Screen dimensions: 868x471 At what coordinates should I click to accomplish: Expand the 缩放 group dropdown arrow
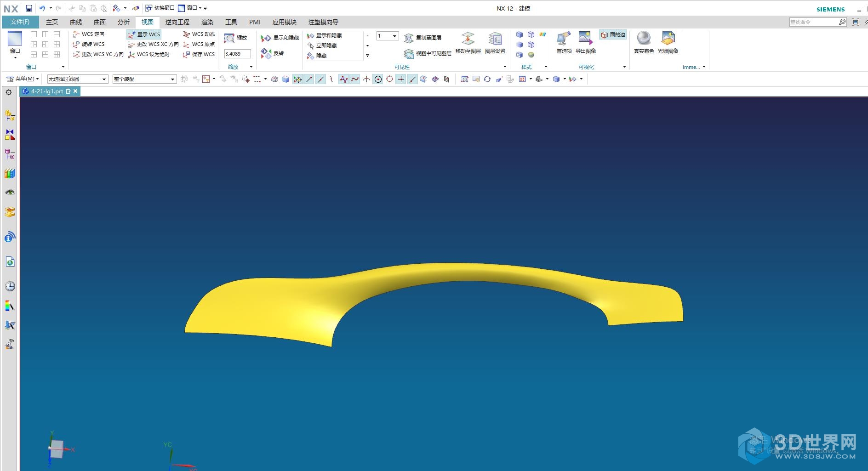(251, 67)
